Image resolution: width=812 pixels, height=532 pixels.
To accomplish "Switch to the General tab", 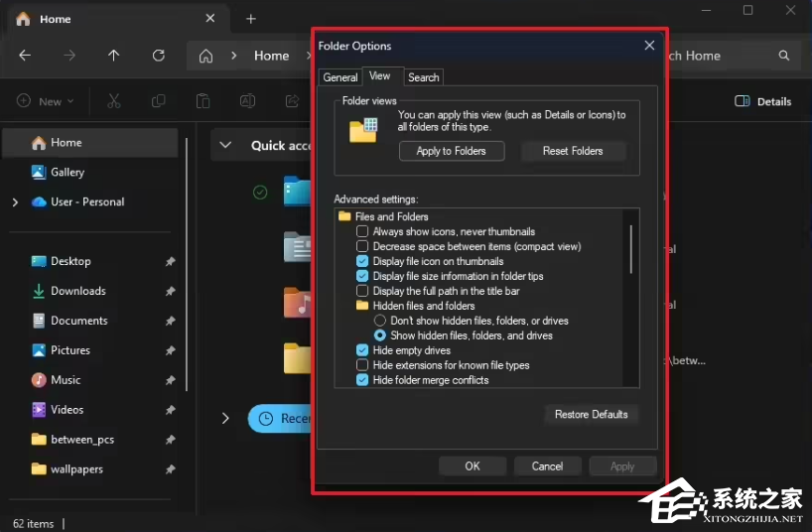I will (340, 77).
